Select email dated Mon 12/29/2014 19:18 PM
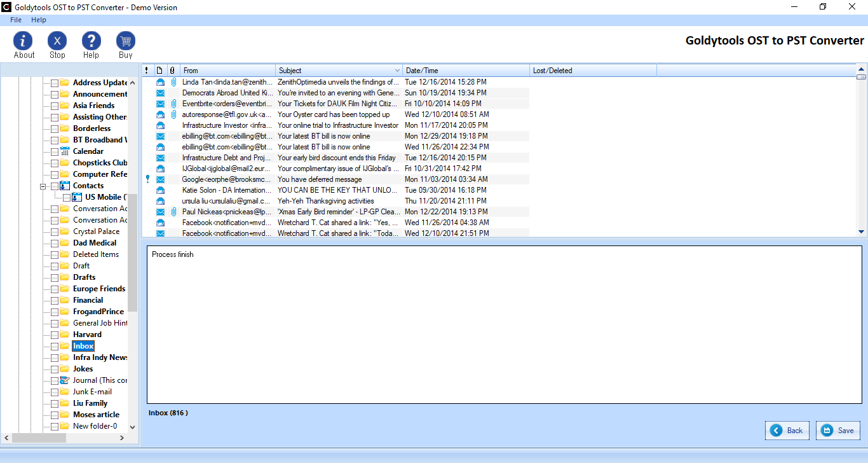Image resolution: width=868 pixels, height=463 pixels. [x=446, y=136]
